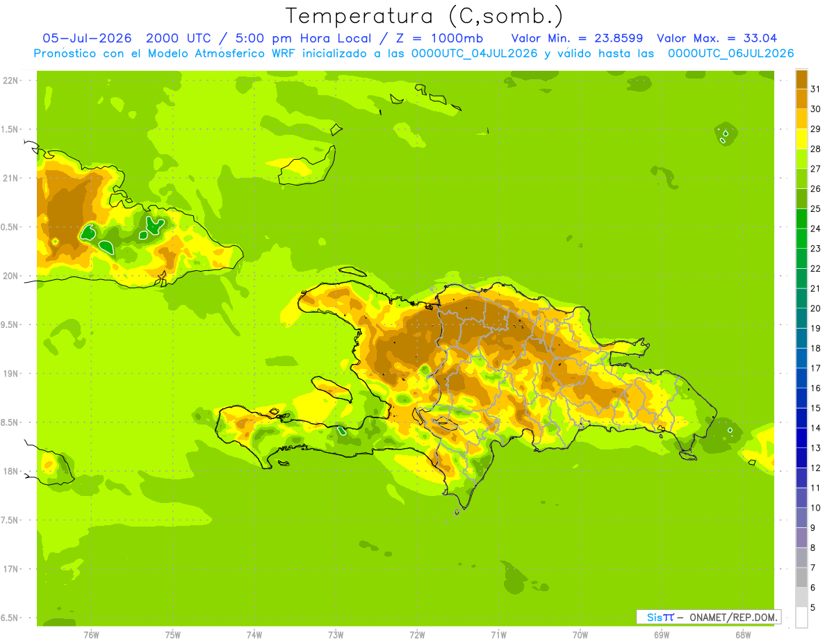This screenshot has height=644, width=834.
Task: Click the "19N" latitude axis label
Action: coord(10,374)
